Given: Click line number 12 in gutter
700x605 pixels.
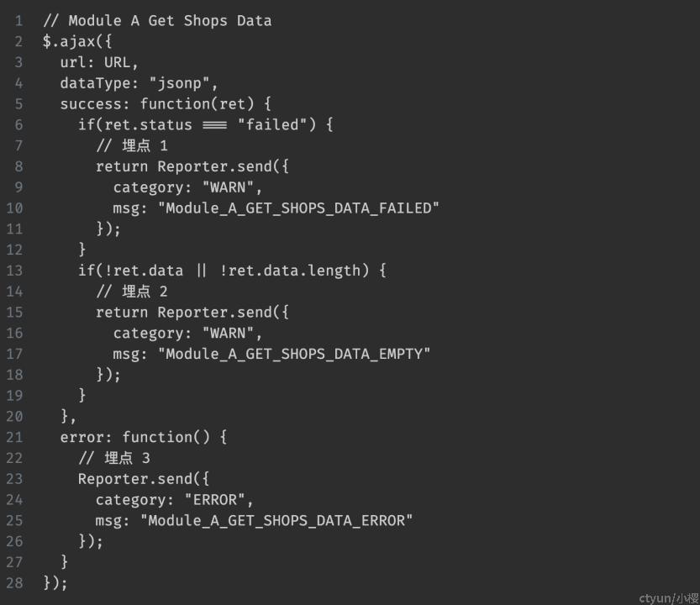Looking at the screenshot, I should tap(14, 250).
